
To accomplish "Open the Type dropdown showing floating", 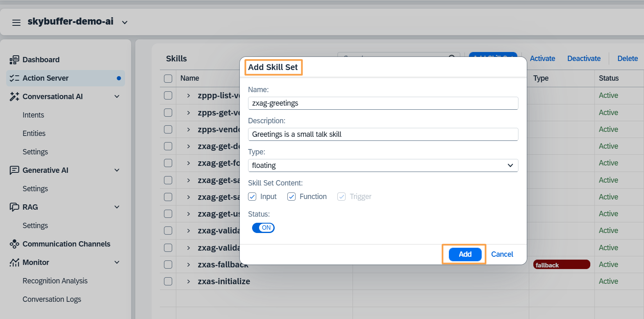I will coord(383,165).
